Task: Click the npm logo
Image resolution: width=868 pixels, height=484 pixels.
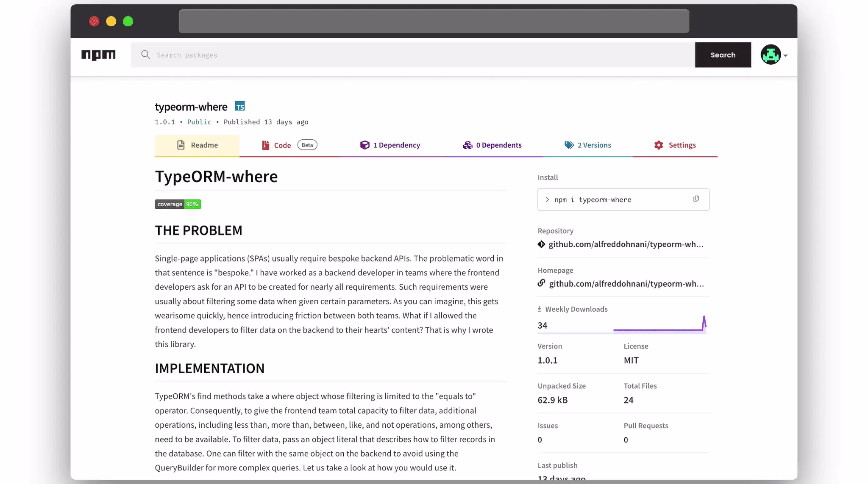Action: point(98,55)
